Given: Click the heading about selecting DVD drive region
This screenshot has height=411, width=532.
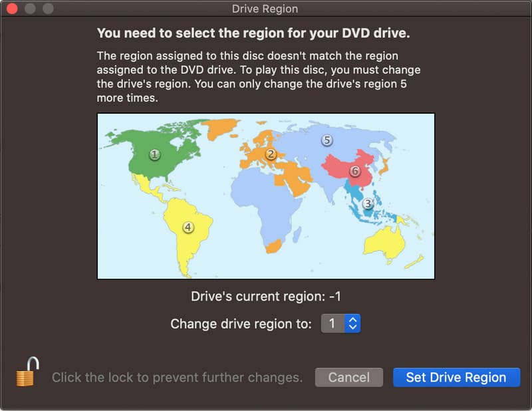Looking at the screenshot, I should 253,33.
